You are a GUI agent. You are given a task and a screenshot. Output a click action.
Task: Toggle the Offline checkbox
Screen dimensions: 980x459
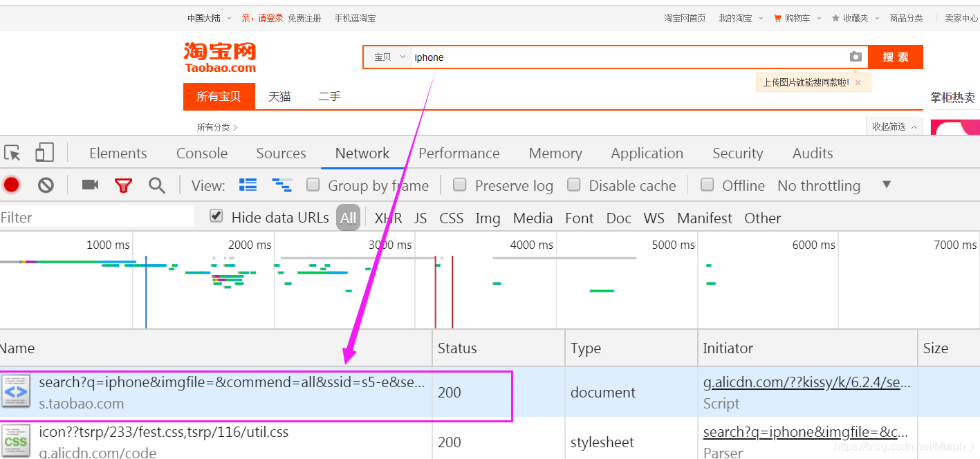pos(708,185)
